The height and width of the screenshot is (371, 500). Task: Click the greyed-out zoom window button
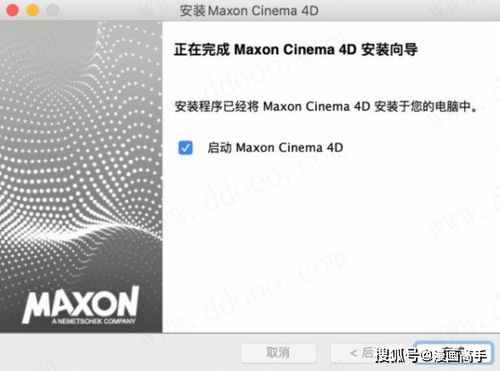(53, 11)
